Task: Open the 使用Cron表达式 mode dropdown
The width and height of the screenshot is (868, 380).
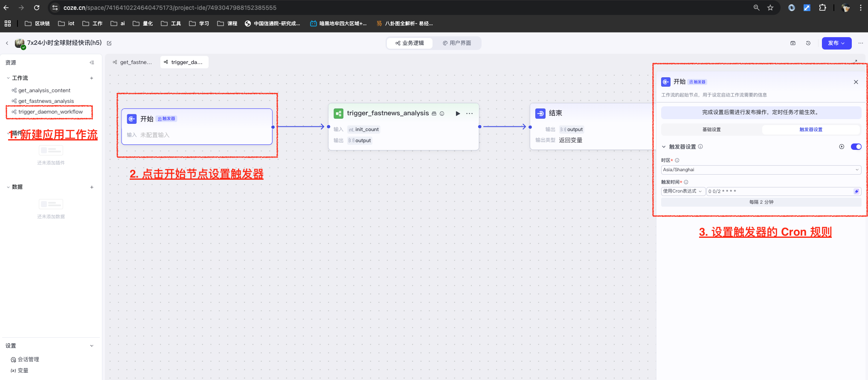Action: click(x=682, y=191)
